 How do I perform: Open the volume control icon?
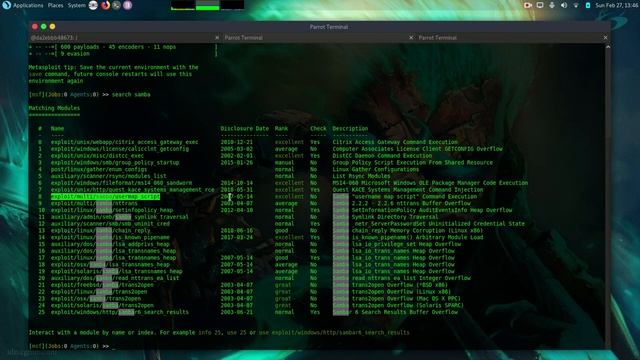(564, 5)
